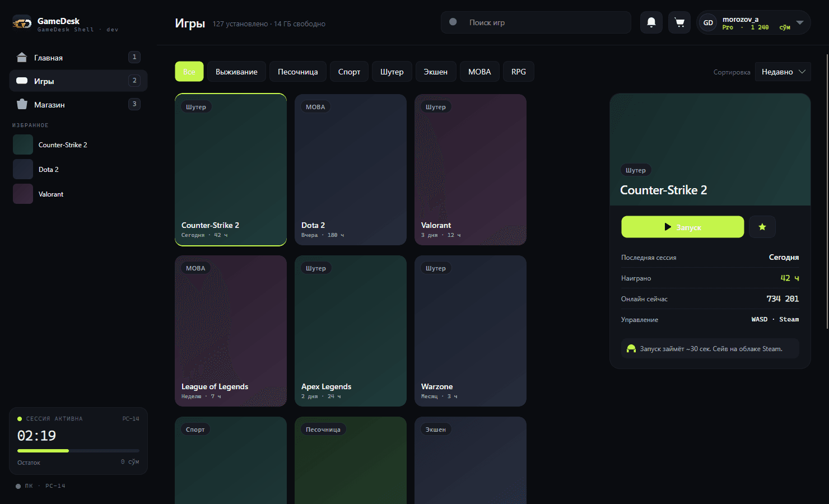Select the Выживание filter tab
This screenshot has width=829, height=504.
tap(236, 72)
